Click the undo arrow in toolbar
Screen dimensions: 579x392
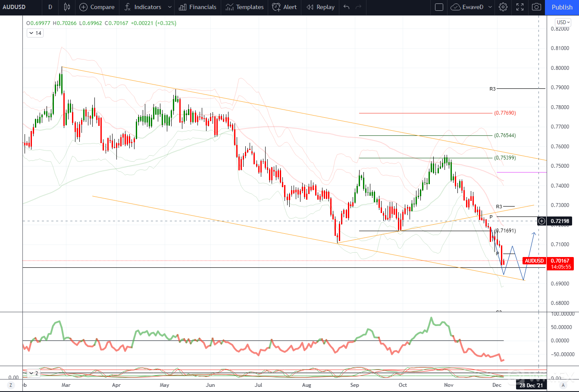pos(346,7)
